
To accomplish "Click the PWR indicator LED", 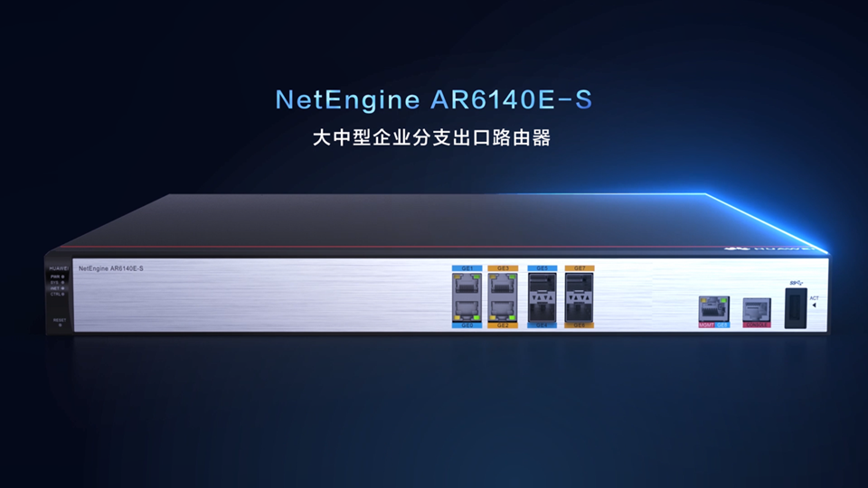I will 62,277.
